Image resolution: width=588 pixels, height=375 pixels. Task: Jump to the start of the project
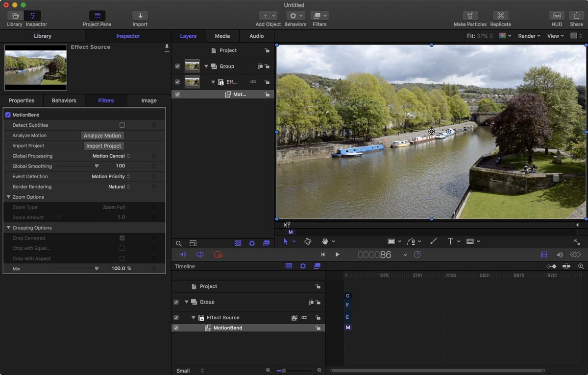(x=322, y=255)
